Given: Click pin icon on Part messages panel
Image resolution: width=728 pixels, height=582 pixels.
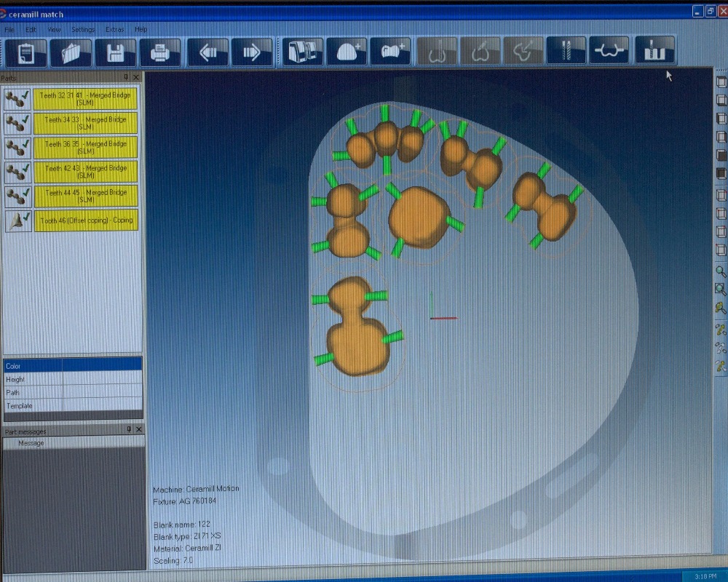Looking at the screenshot, I should 129,429.
